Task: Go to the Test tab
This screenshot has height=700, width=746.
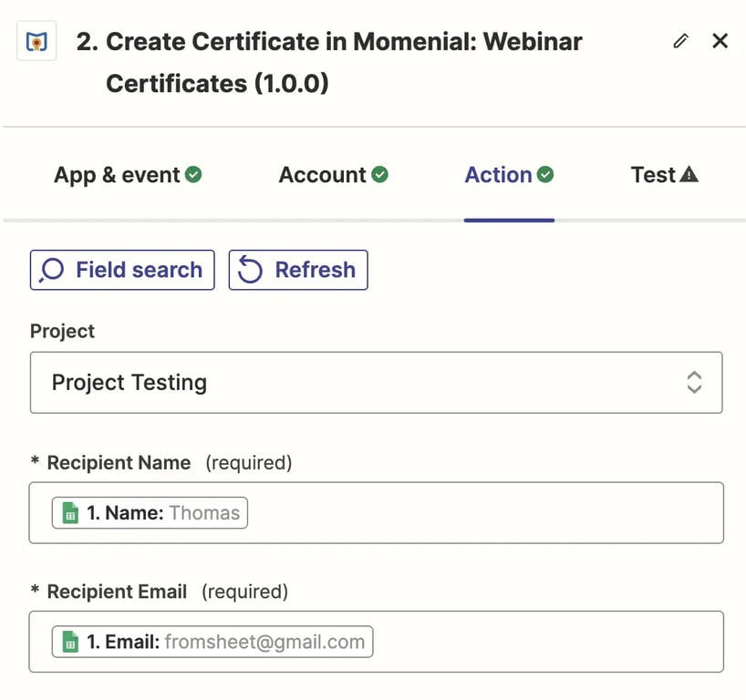Action: pos(653,175)
